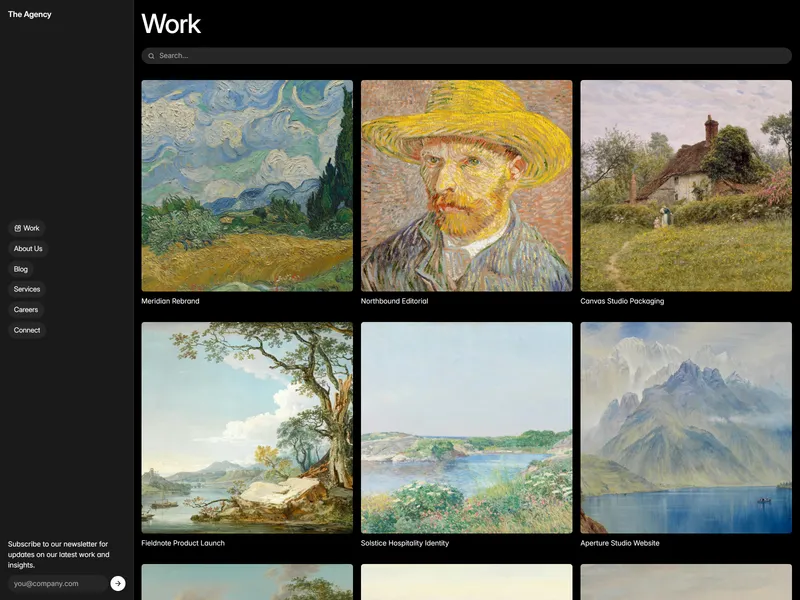This screenshot has height=600, width=800.
Task: Click the newsletter email input field
Action: pyautogui.click(x=58, y=583)
